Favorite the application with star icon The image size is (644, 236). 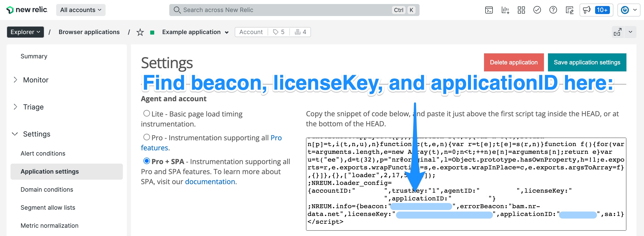coord(140,32)
